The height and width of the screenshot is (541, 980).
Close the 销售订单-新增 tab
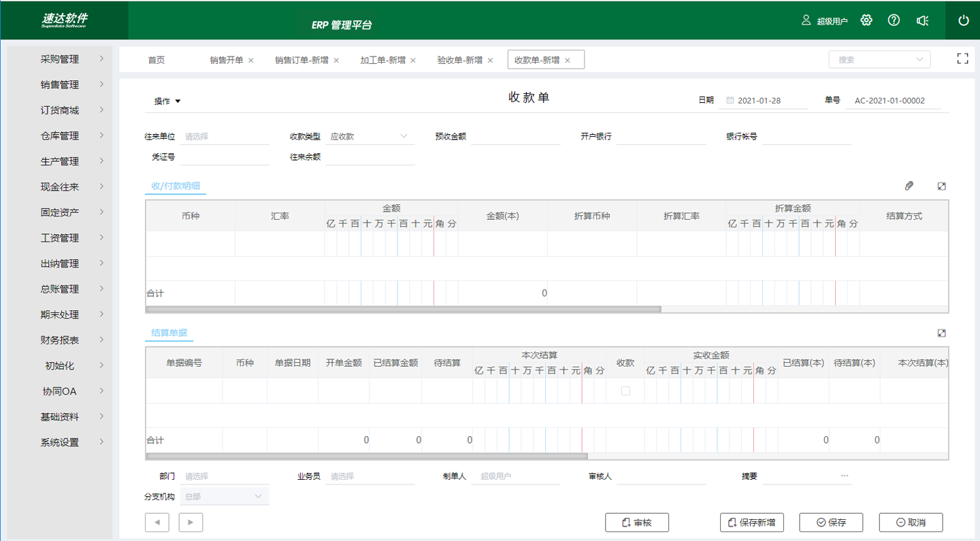pos(336,61)
